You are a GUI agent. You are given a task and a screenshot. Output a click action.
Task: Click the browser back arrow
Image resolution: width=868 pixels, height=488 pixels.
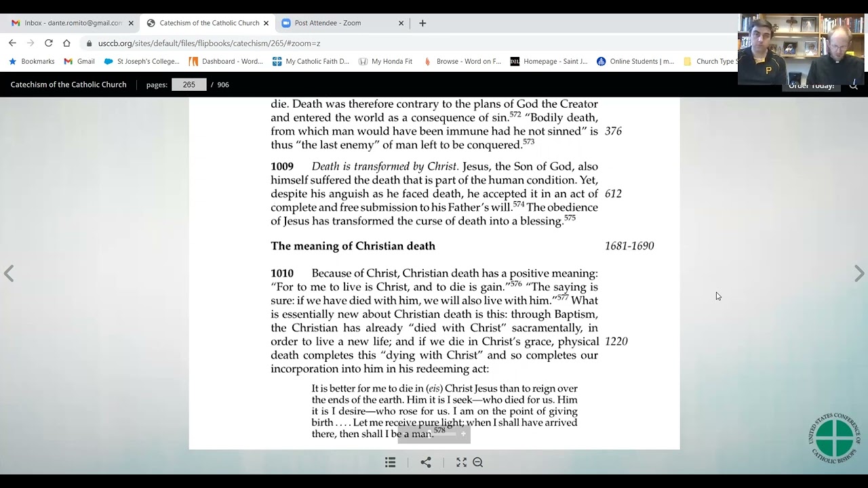pos(12,43)
